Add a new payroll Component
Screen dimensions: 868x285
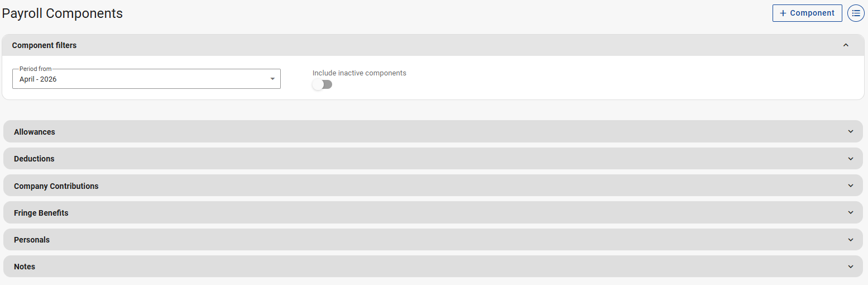click(x=807, y=13)
